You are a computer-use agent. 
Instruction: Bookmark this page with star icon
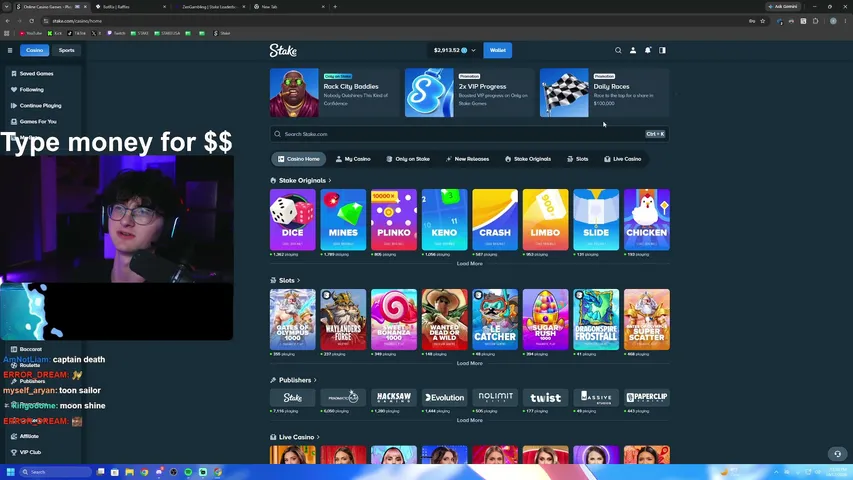(763, 21)
